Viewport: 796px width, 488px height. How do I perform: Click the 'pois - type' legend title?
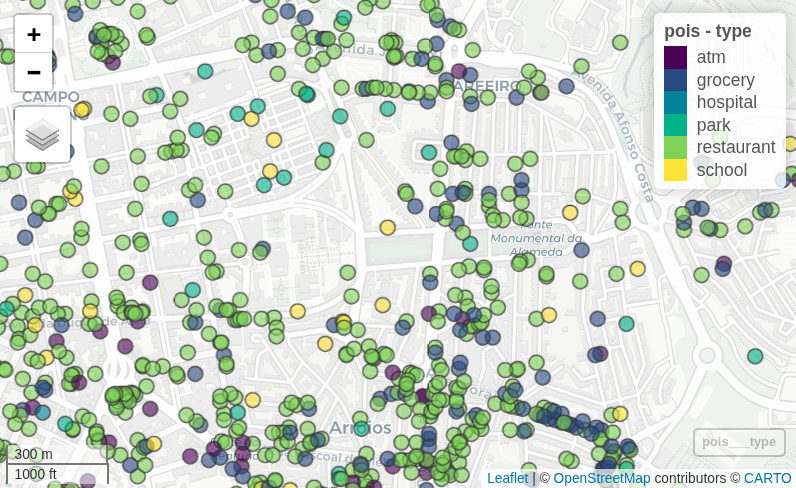707,31
